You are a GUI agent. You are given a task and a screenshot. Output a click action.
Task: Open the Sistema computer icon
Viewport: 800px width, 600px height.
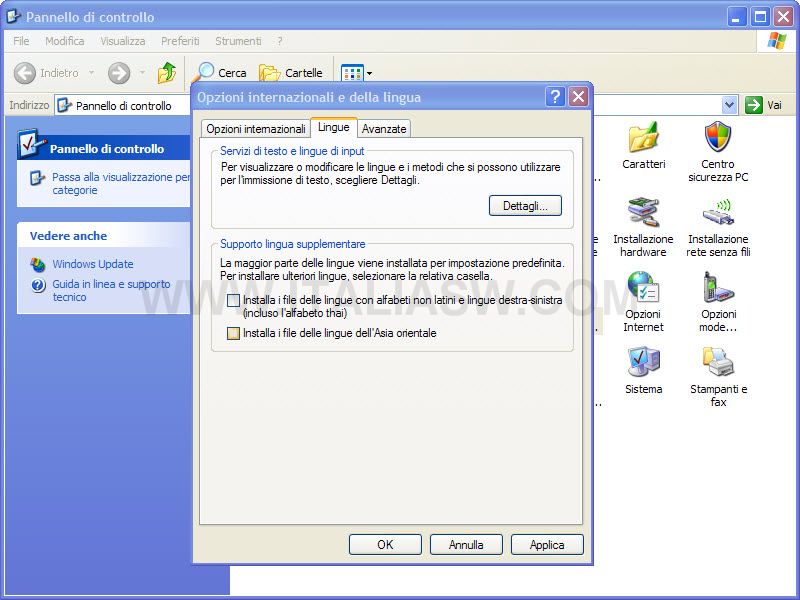[x=643, y=362]
